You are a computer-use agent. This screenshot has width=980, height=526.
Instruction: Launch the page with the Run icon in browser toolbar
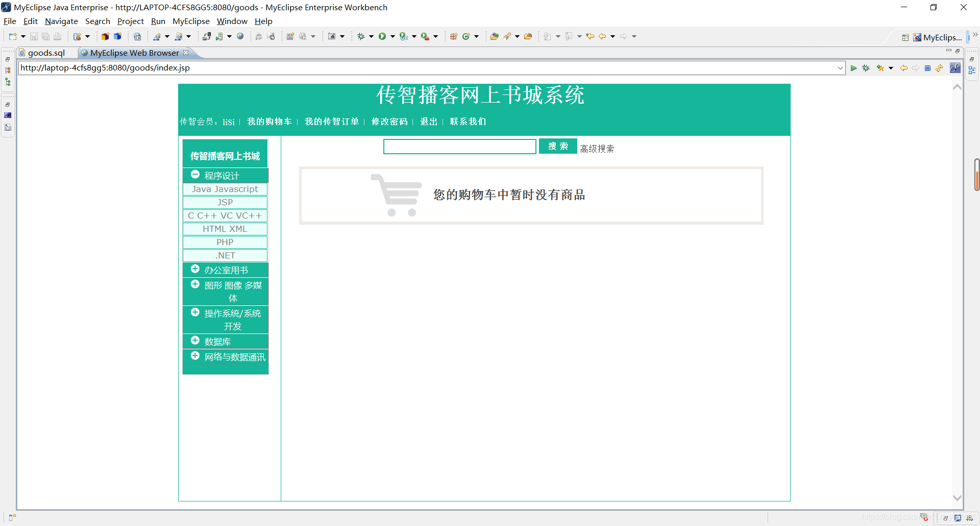coord(854,67)
